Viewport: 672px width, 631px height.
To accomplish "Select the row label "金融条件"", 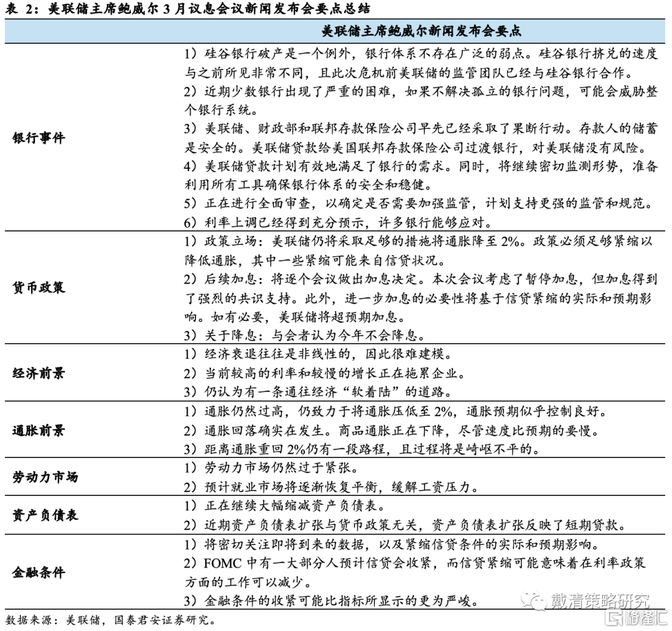I will [39, 573].
